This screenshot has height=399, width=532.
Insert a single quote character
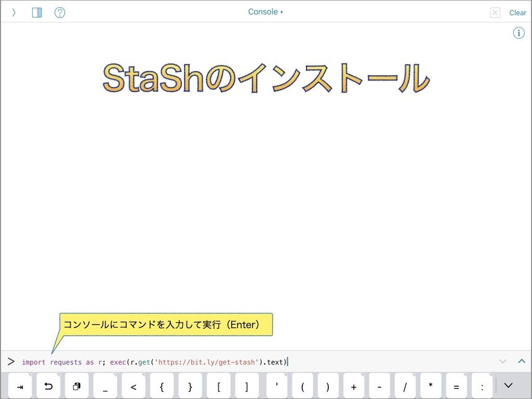pos(275,385)
